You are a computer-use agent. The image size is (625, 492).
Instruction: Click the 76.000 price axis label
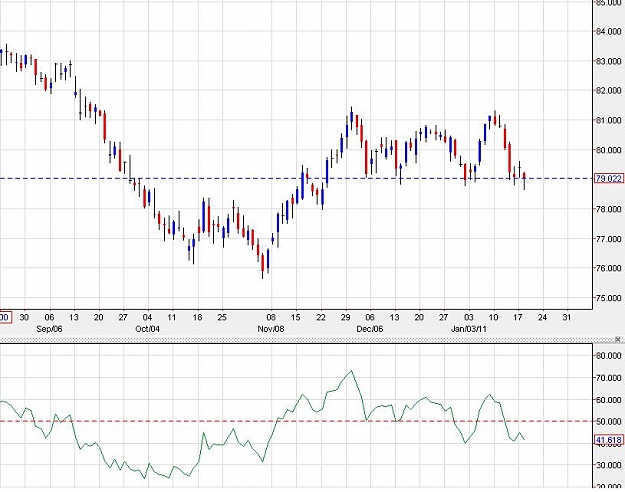(609, 268)
